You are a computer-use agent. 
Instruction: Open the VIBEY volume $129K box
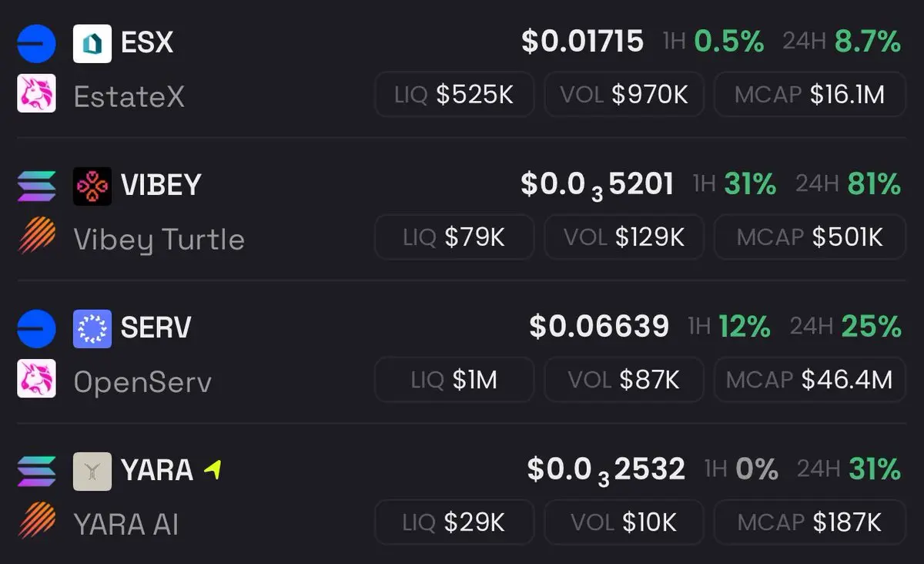click(x=624, y=237)
